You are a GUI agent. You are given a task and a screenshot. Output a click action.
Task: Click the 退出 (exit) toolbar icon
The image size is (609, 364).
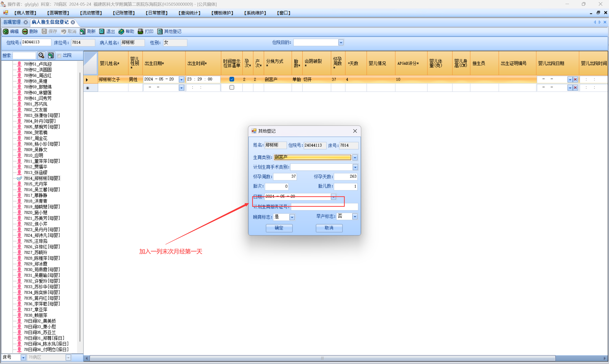(x=102, y=31)
